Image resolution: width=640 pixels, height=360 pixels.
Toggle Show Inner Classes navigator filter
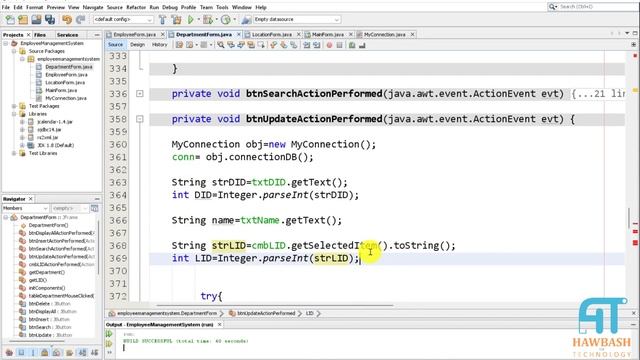click(x=57, y=352)
